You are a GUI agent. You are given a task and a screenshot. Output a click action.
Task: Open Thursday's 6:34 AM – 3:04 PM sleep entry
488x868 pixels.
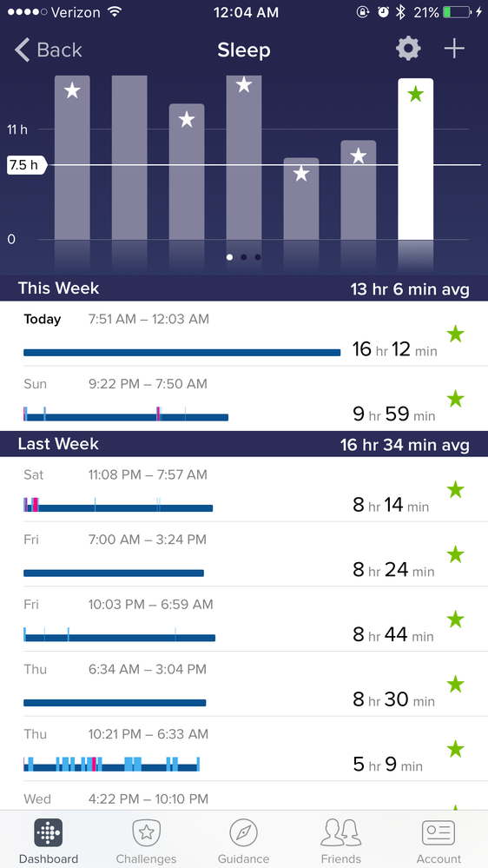[244, 684]
